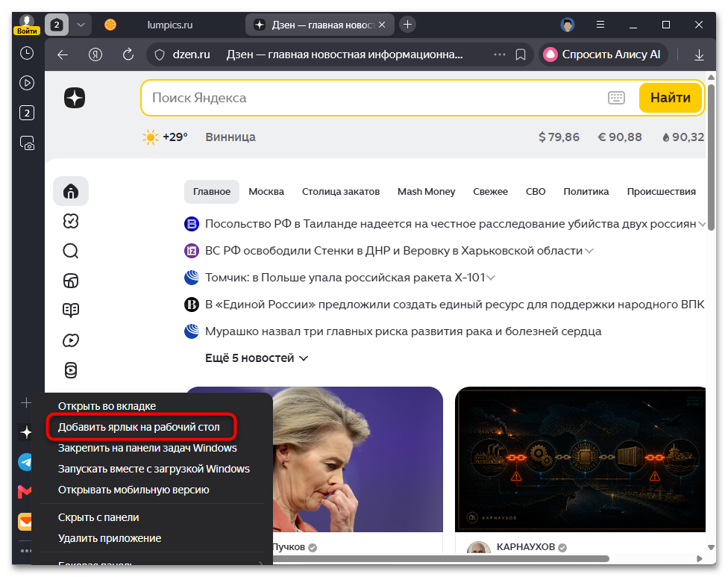This screenshot has width=728, height=577.
Task: Choose Удалить приложение in context menu
Action: tap(110, 538)
